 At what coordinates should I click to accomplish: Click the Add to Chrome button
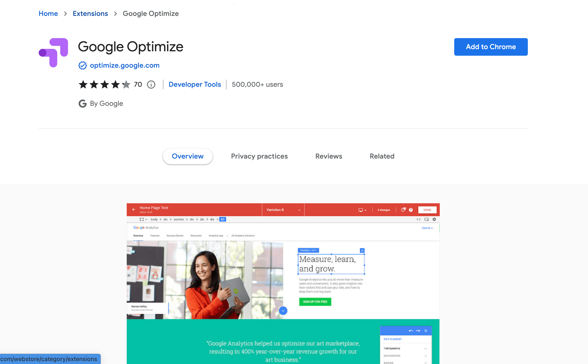[x=491, y=47]
